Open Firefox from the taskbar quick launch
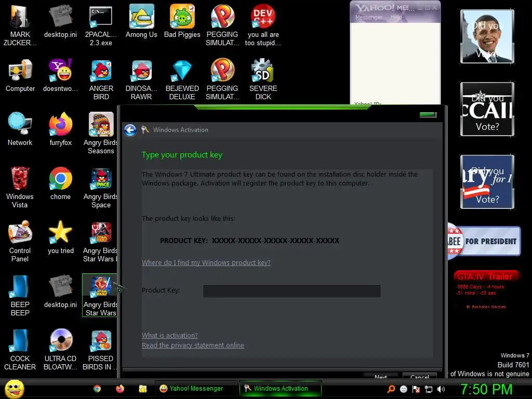The image size is (532, 399). [120, 389]
